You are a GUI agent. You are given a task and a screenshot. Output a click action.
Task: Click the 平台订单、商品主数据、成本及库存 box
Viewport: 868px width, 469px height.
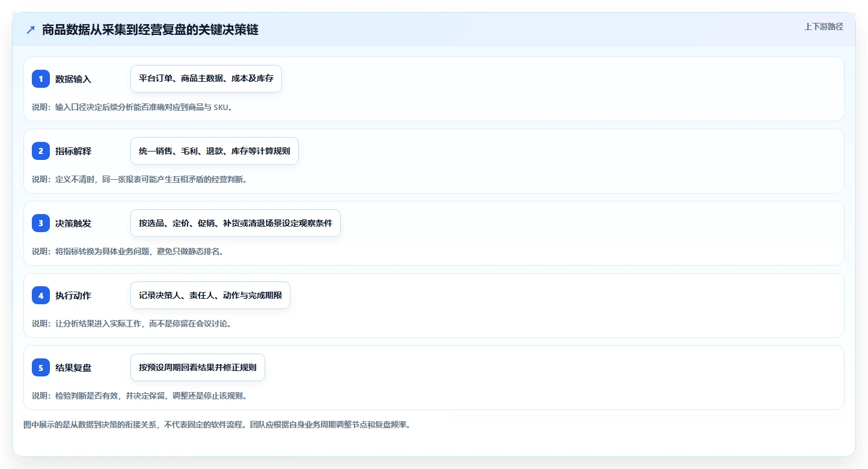coord(206,79)
